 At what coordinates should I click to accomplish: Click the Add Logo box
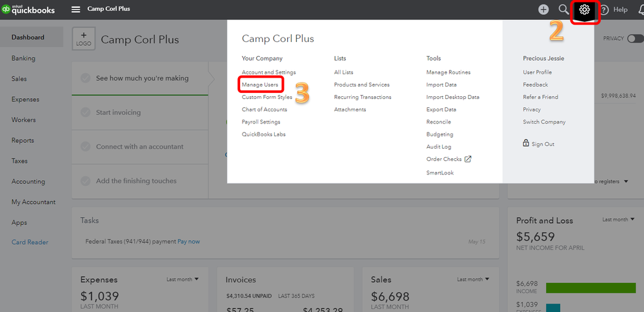83,39
